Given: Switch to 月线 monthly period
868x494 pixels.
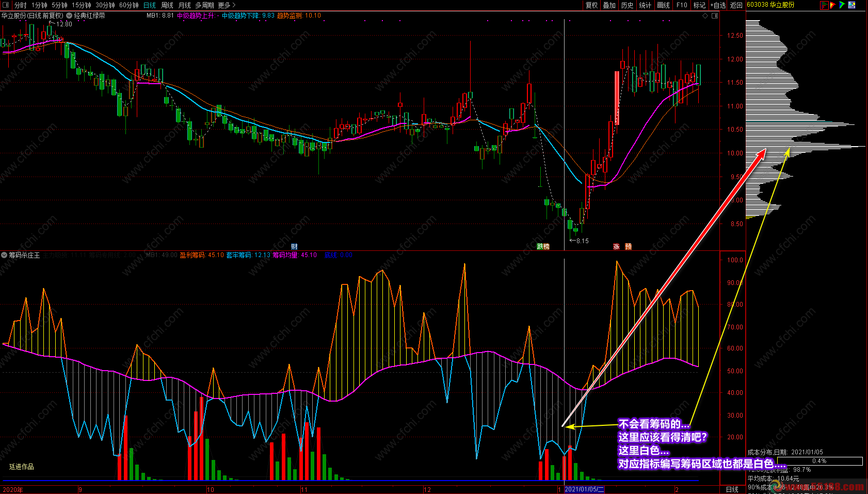Looking at the screenshot, I should (185, 5).
